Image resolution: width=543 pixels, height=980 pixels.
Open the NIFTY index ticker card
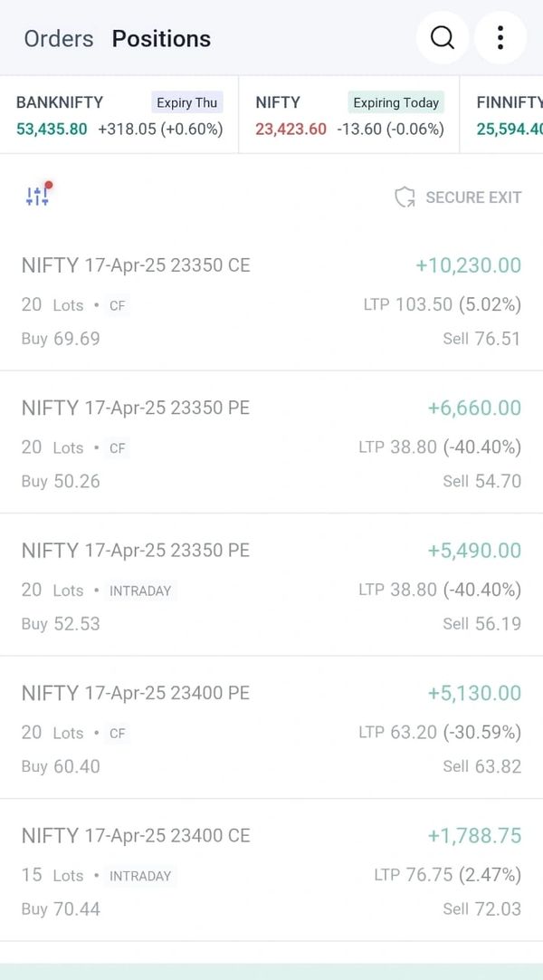(349, 115)
